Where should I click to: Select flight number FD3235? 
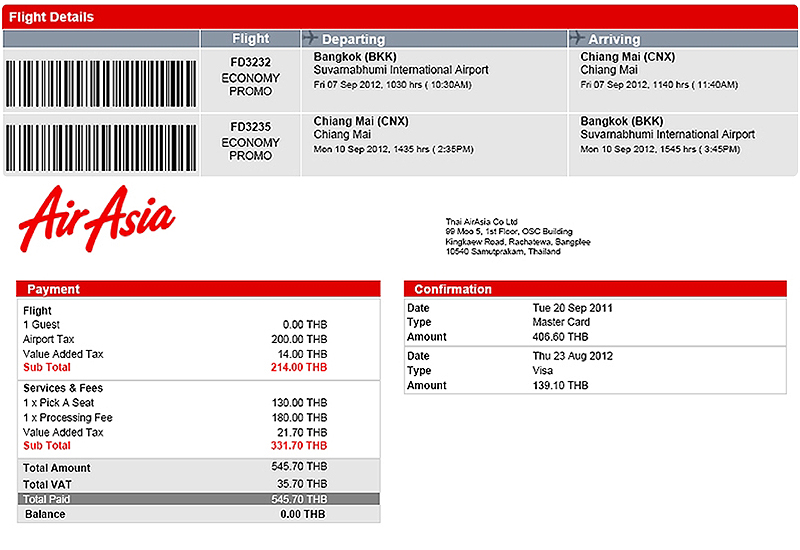[251, 127]
